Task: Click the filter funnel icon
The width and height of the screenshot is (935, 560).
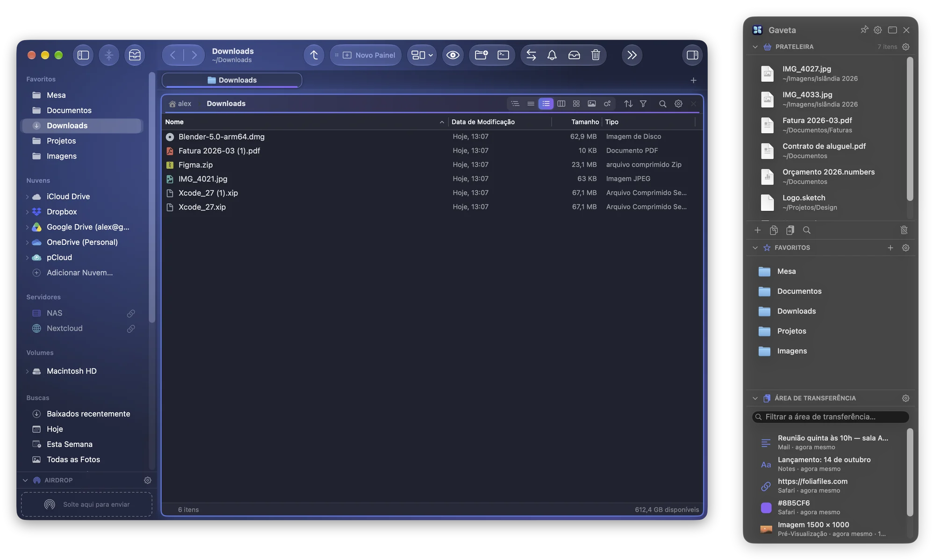Action: click(x=643, y=104)
